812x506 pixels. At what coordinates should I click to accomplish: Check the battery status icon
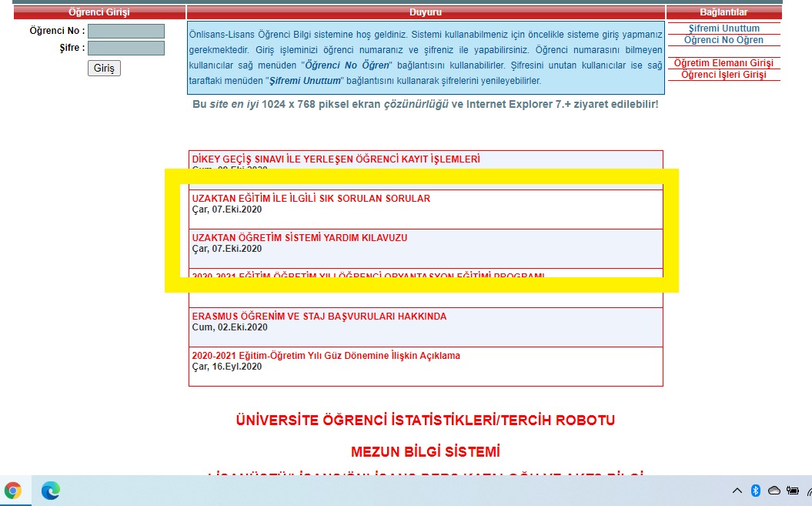point(792,491)
